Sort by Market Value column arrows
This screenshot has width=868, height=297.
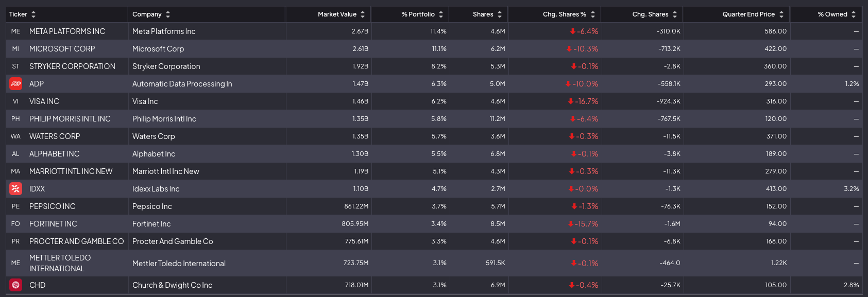[363, 14]
